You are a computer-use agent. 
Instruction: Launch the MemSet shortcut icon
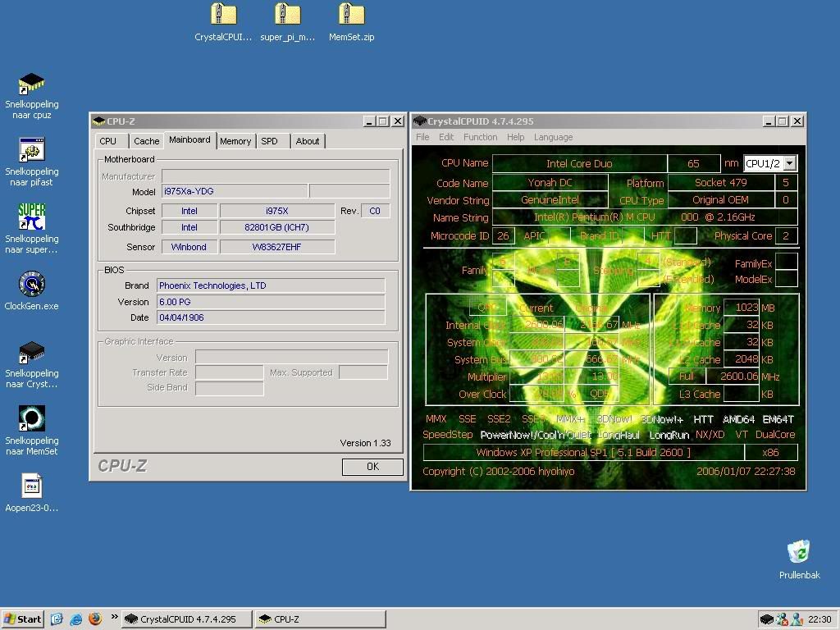(32, 418)
